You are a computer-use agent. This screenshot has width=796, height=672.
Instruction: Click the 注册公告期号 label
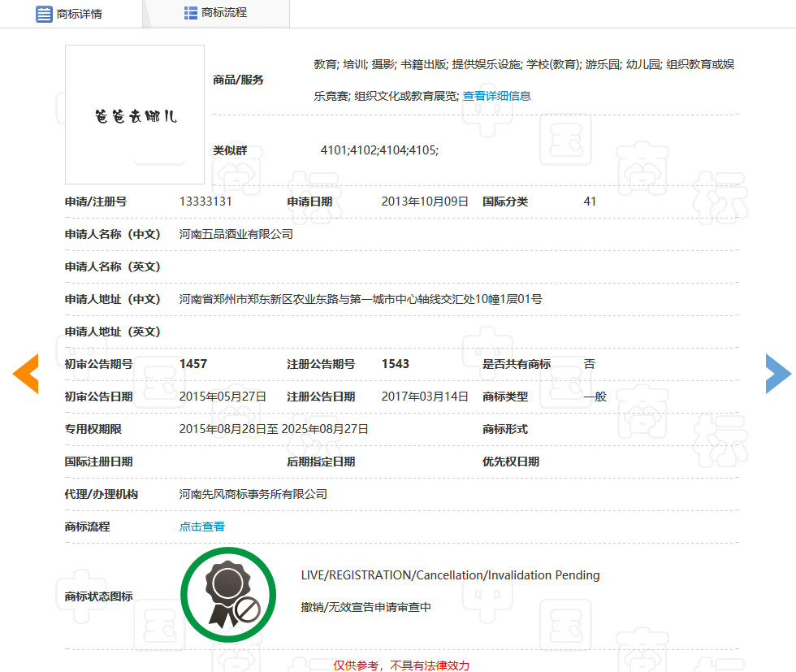(x=321, y=364)
